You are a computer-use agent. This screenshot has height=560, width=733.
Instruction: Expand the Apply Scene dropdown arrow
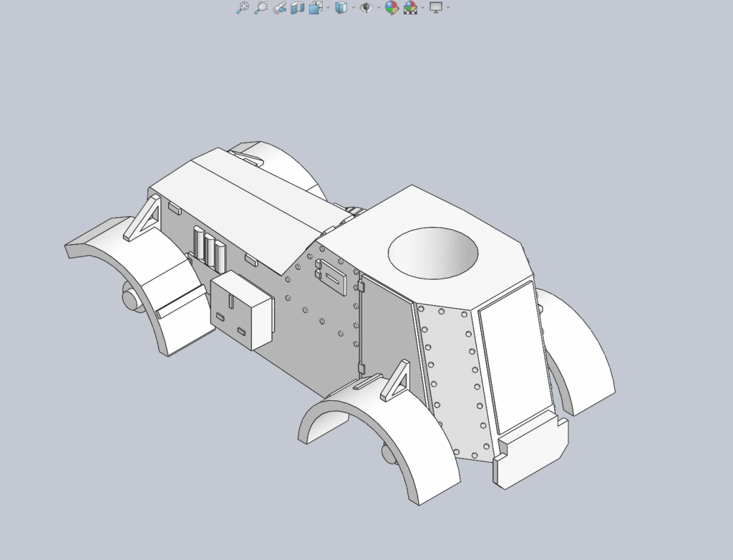pyautogui.click(x=423, y=7)
